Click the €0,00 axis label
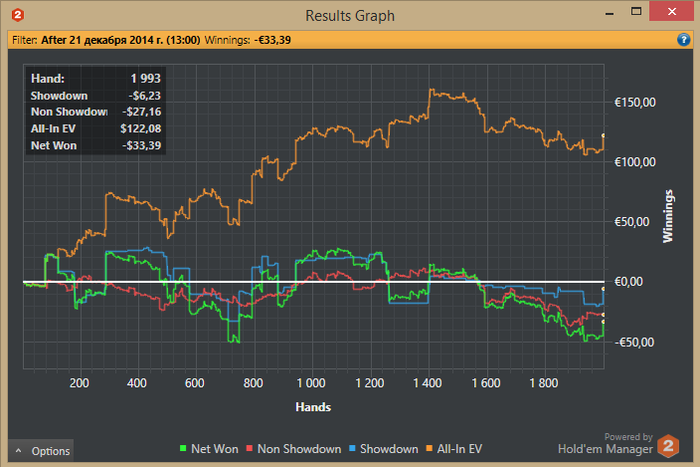Image resolution: width=700 pixels, height=467 pixels. [x=629, y=282]
